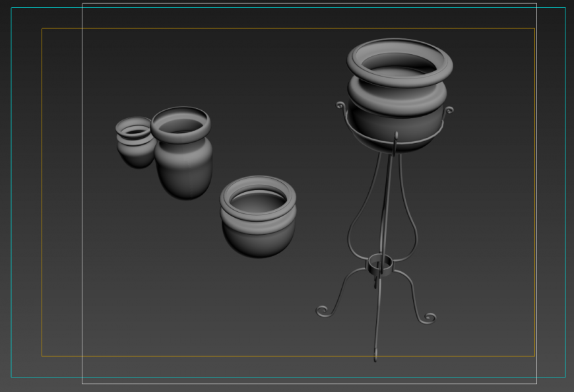Click the center ring of the stand legs

(x=381, y=264)
